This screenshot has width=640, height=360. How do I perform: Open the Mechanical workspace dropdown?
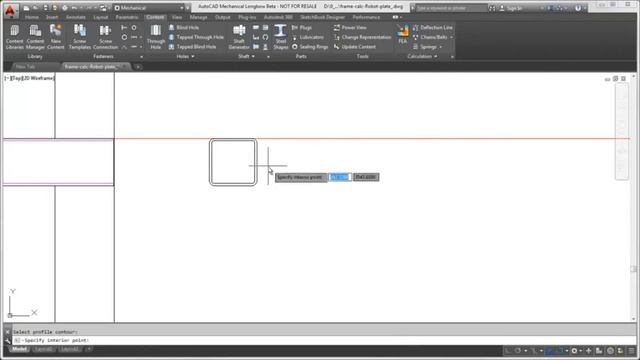point(149,8)
